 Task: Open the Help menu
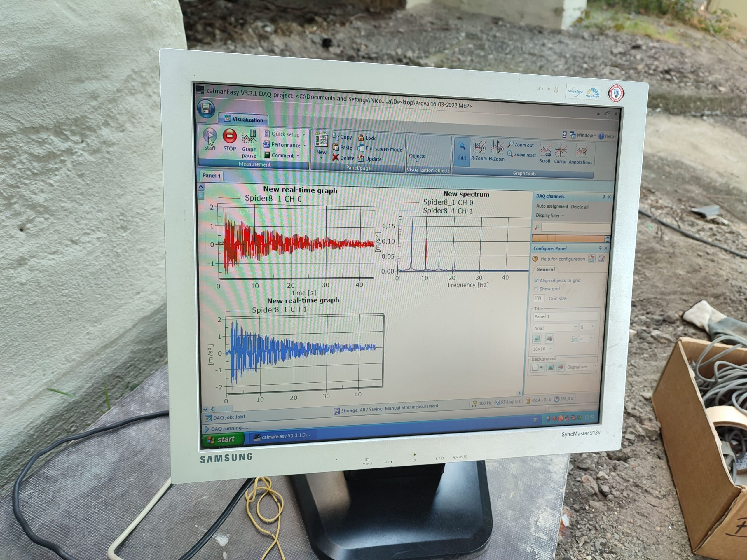608,136
